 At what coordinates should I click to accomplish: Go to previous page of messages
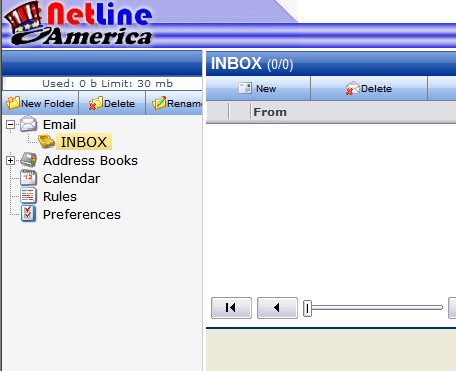pyautogui.click(x=277, y=308)
